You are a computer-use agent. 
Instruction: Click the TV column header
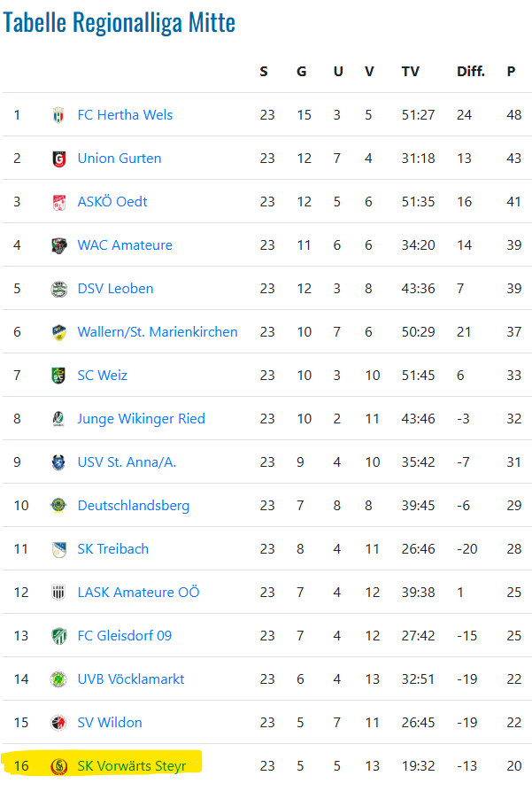click(410, 72)
